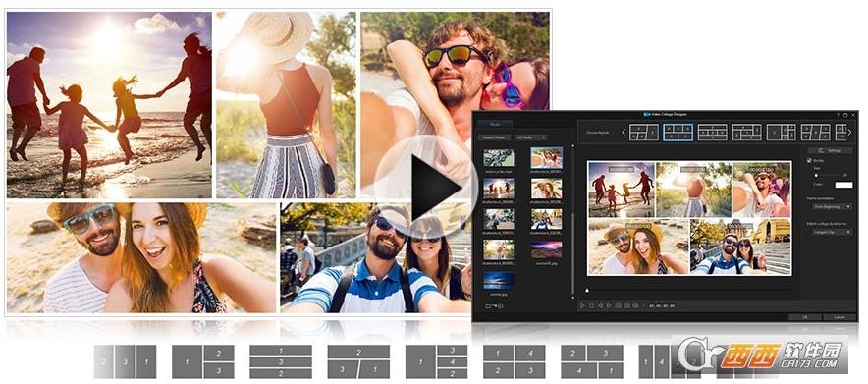Open the border Color swatch
Image resolution: width=868 pixels, height=384 pixels.
tap(843, 185)
